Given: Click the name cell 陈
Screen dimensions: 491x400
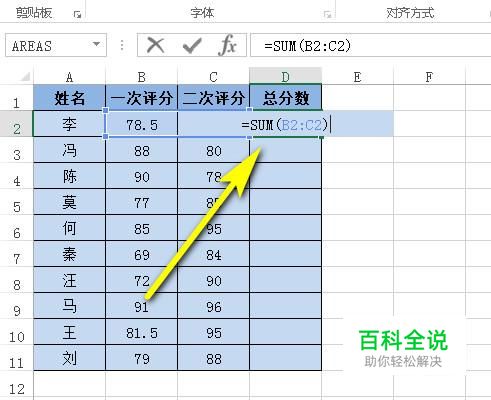Looking at the screenshot, I should point(69,176).
